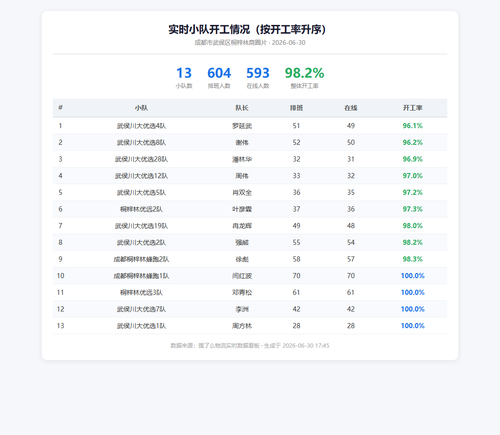This screenshot has height=435, width=500.
Task: Click the 在线 column header
Action: coord(351,108)
